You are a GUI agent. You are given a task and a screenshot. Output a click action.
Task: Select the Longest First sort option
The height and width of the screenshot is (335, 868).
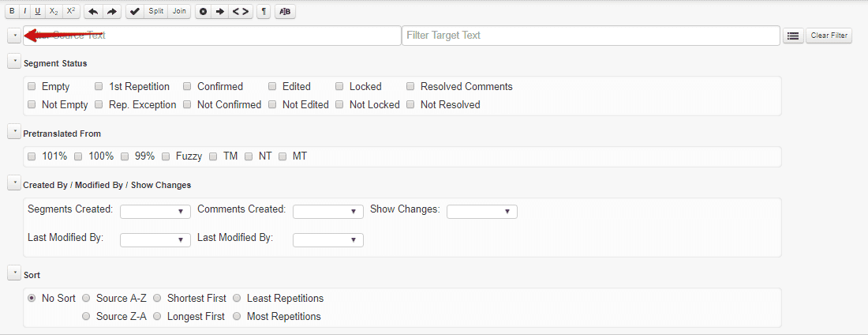[x=157, y=316]
